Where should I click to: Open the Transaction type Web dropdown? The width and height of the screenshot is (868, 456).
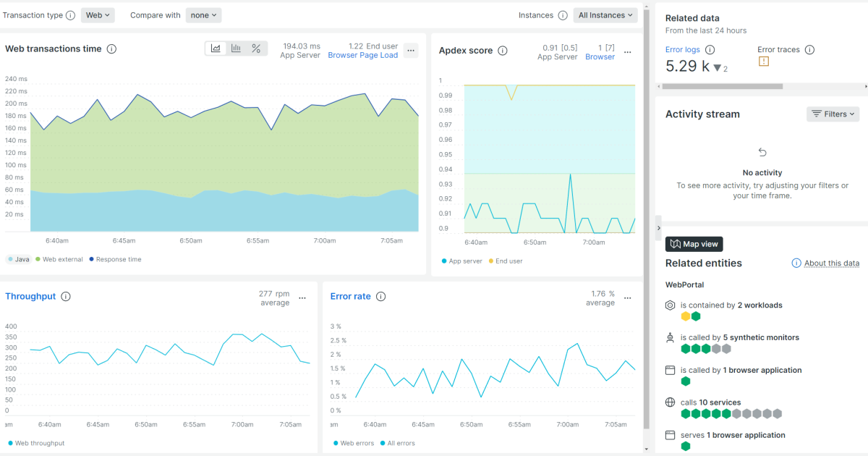98,14
